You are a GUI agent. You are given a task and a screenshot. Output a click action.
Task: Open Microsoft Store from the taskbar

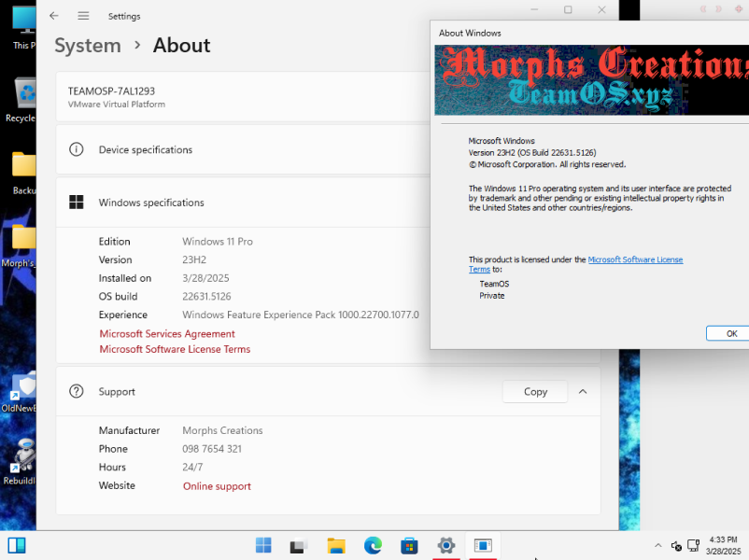tap(409, 545)
